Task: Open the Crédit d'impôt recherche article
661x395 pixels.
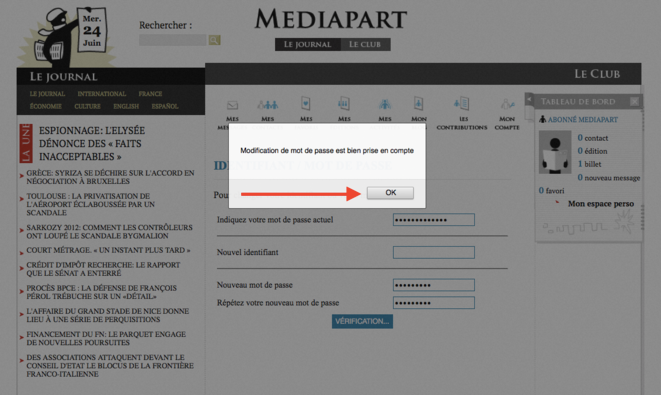Action: (x=103, y=269)
